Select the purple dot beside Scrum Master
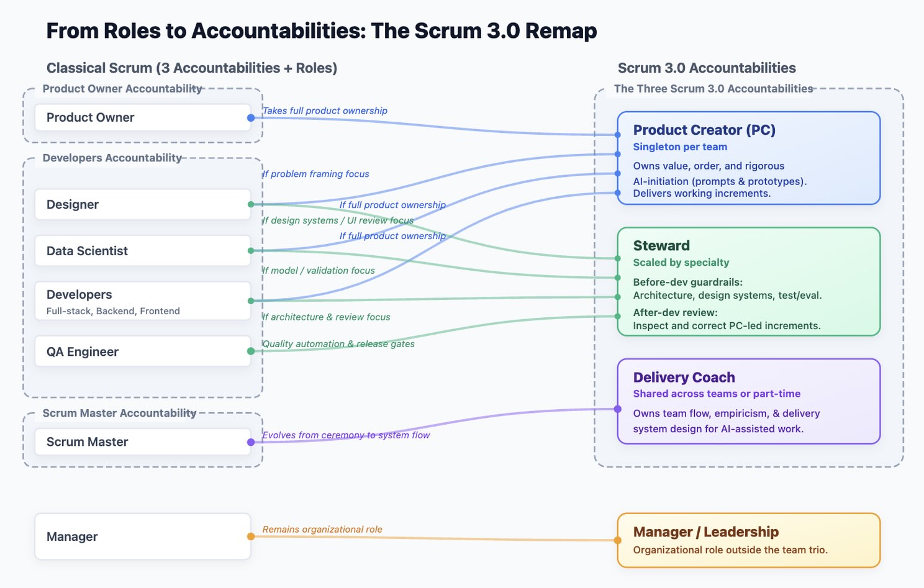924x588 pixels. pyautogui.click(x=250, y=441)
